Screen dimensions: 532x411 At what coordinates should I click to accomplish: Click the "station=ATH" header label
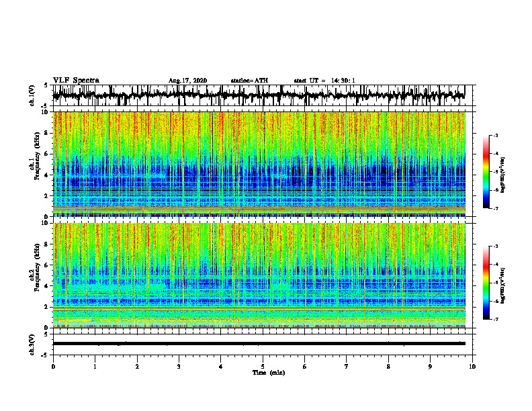point(249,81)
